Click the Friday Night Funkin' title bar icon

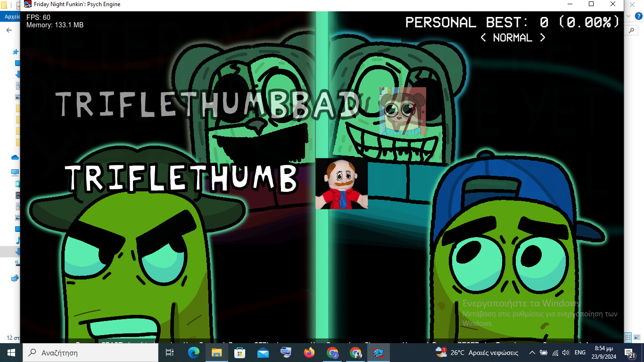click(28, 4)
